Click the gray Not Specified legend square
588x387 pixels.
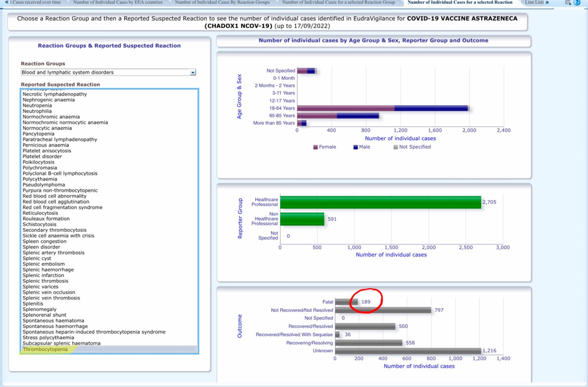click(396, 147)
